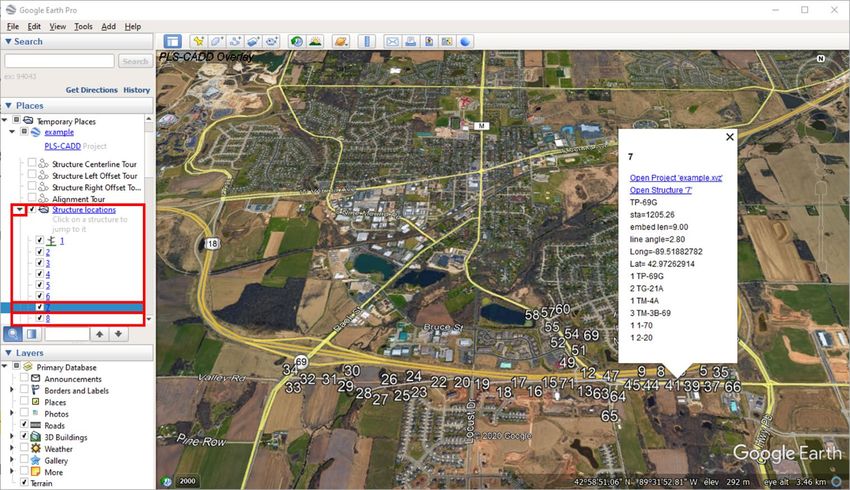
Task: Close the structure 7 info balloon
Action: (730, 137)
